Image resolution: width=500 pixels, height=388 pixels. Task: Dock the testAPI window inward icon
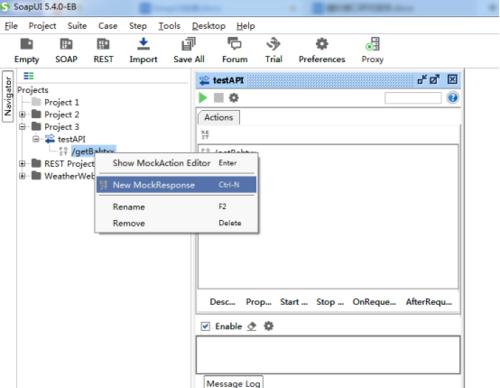[x=422, y=79]
